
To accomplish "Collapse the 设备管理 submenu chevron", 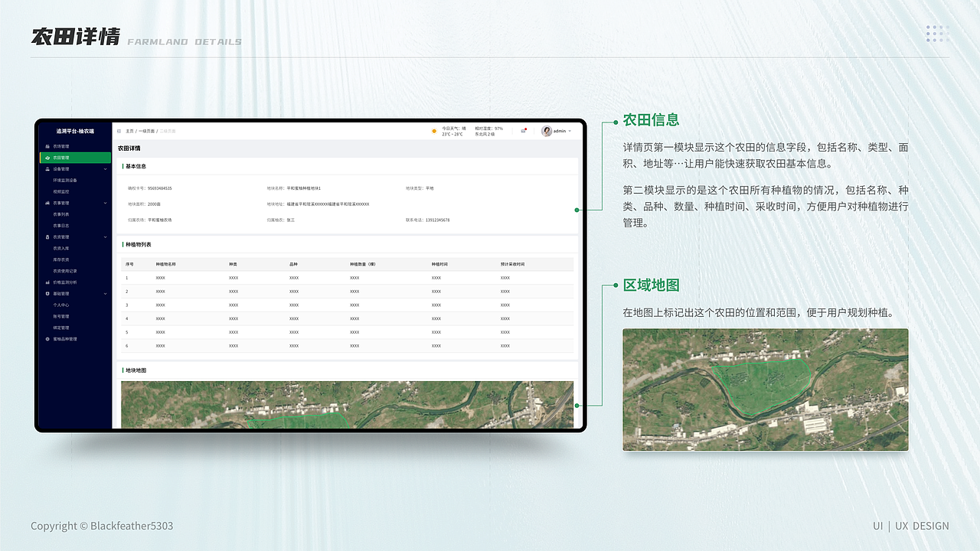I will [106, 169].
